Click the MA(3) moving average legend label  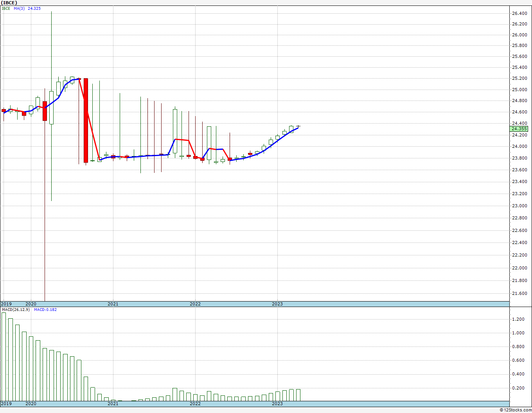20,9
